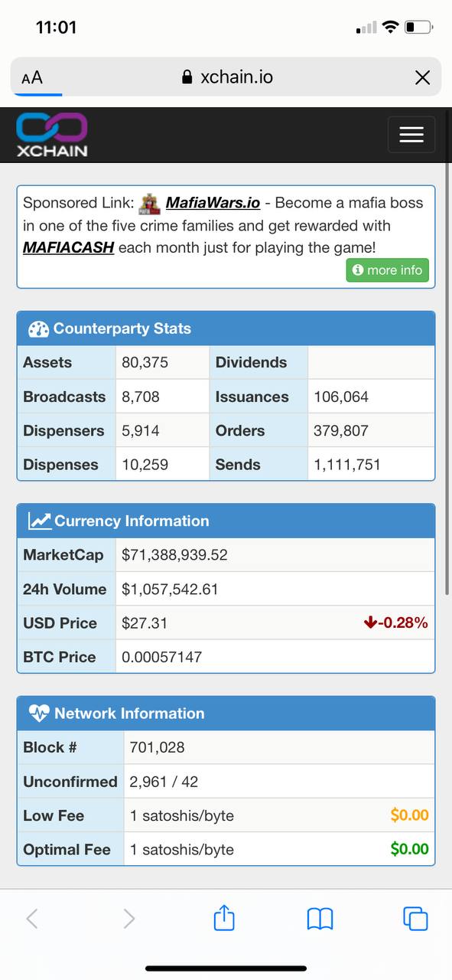Image resolution: width=452 pixels, height=980 pixels.
Task: Tap the Currency Information chart icon
Action: [39, 521]
